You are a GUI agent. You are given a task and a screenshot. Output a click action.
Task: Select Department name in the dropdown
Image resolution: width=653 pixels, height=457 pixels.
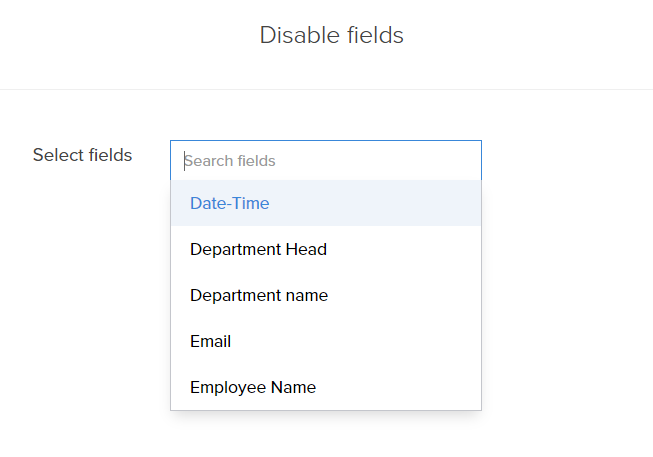click(x=259, y=295)
